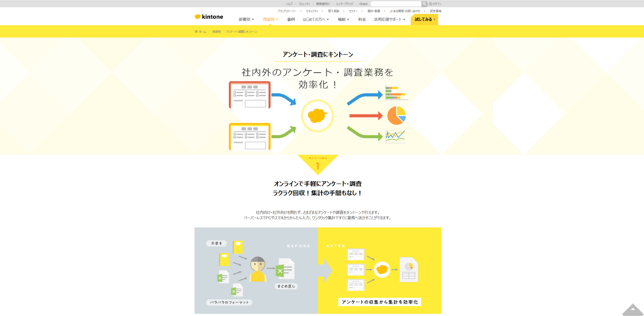This screenshot has height=316, width=644.
Task: Open the セミナー link
Action: click(353, 11)
